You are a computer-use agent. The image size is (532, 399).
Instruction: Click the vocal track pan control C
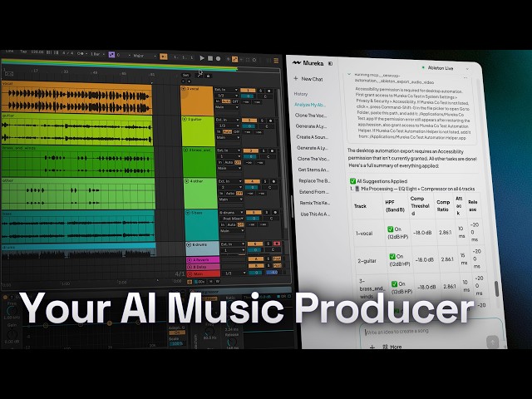point(265,96)
